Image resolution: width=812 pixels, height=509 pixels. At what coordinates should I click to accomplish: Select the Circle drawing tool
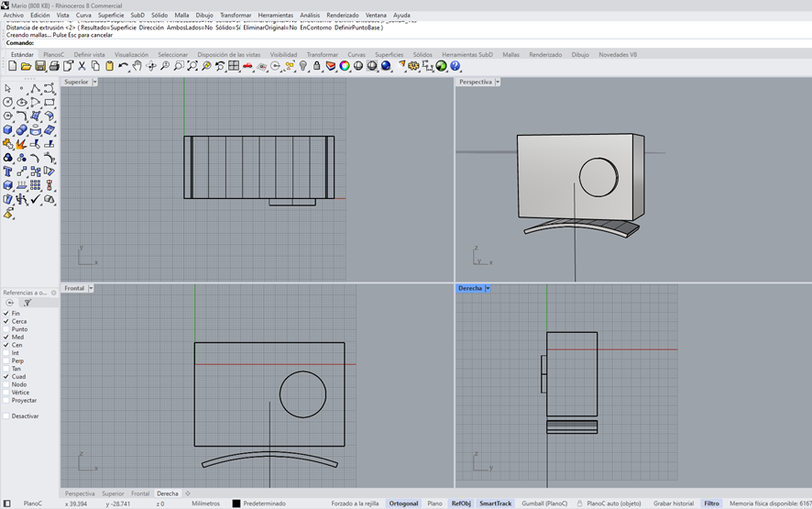coord(8,103)
